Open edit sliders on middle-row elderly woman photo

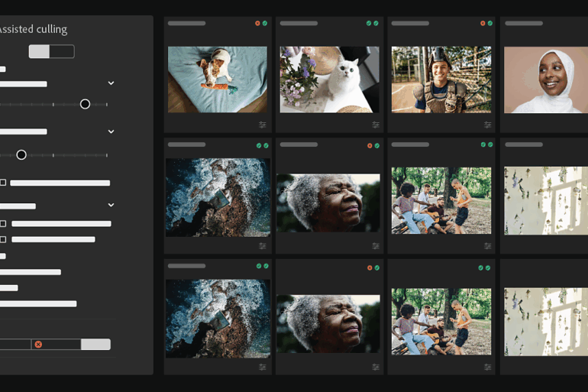pos(375,246)
